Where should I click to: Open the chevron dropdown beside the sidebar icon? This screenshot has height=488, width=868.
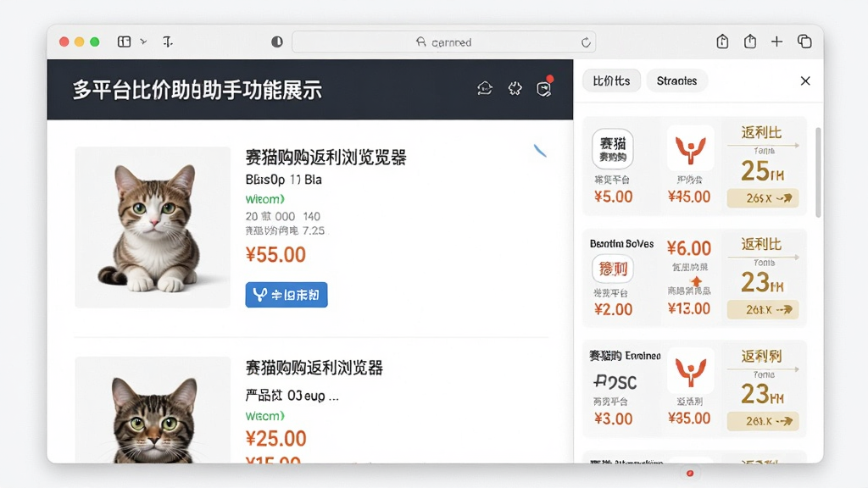(x=143, y=42)
